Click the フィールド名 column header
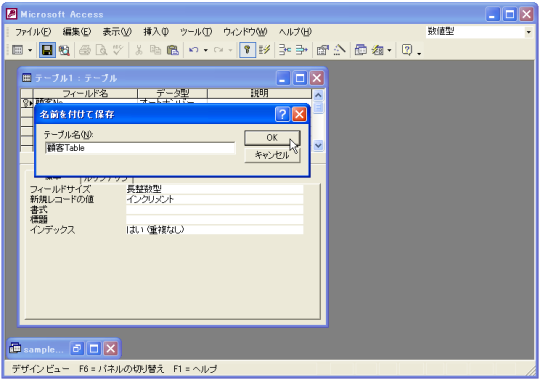 (x=85, y=93)
